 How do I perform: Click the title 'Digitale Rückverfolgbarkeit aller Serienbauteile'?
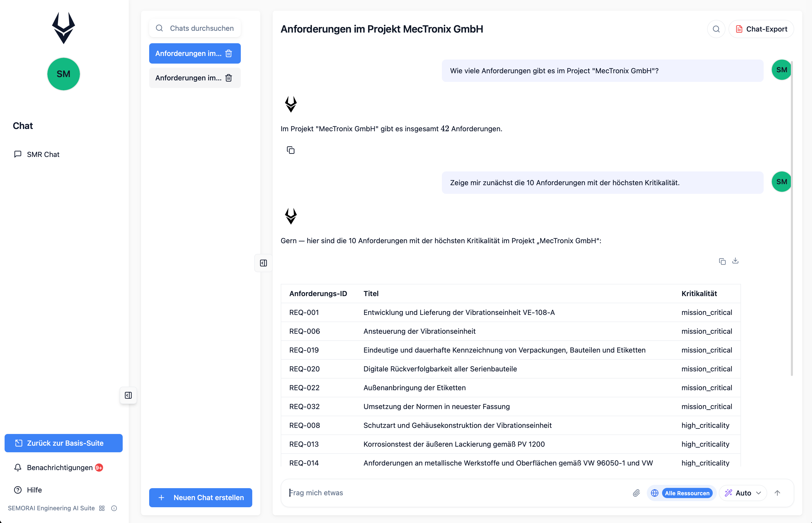440,369
